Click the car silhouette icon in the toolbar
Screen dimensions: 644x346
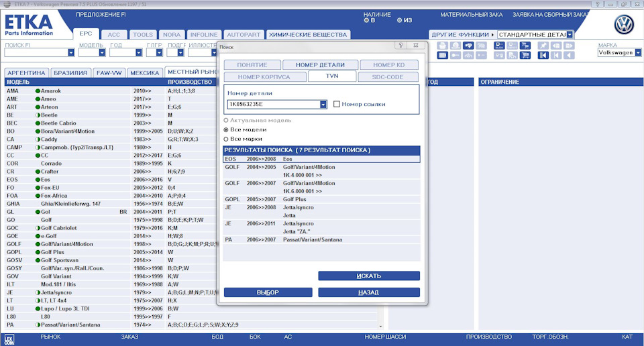tap(468, 56)
